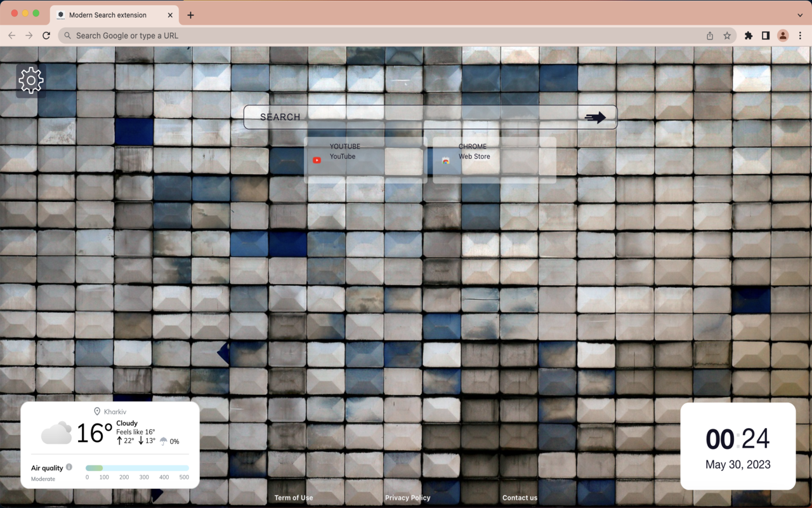Screen dimensions: 812x508
Task: Close the Modern Search extension tab
Action: (x=170, y=15)
